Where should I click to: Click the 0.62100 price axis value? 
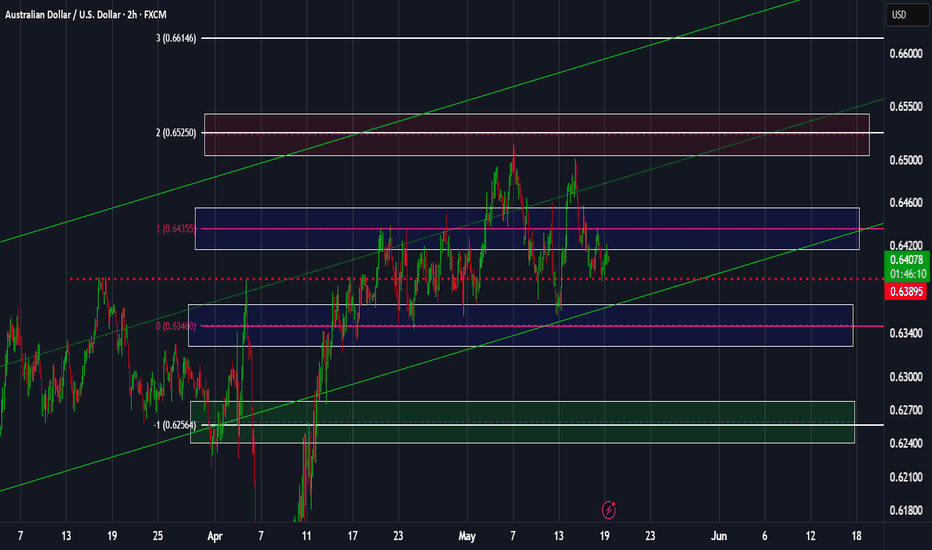(x=906, y=477)
